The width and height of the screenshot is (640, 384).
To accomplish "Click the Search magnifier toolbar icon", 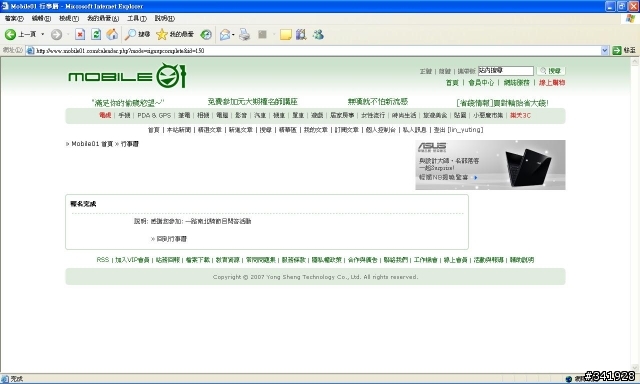I will click(x=130, y=35).
